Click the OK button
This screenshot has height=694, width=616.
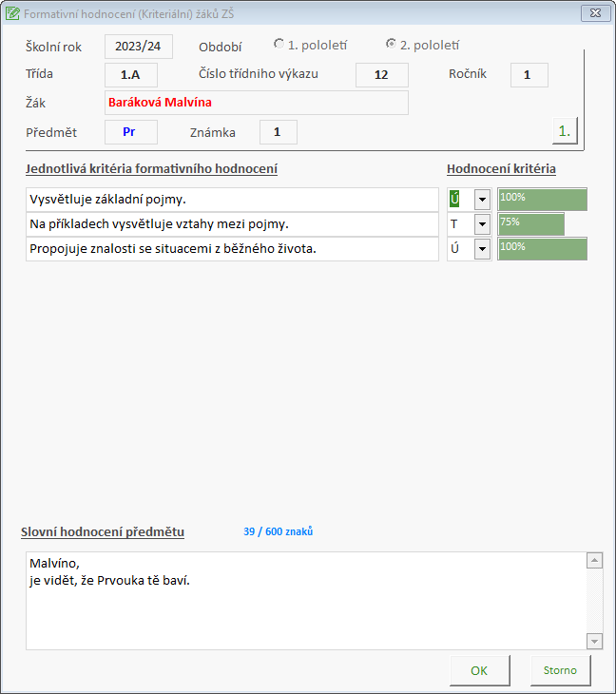pyautogui.click(x=480, y=670)
